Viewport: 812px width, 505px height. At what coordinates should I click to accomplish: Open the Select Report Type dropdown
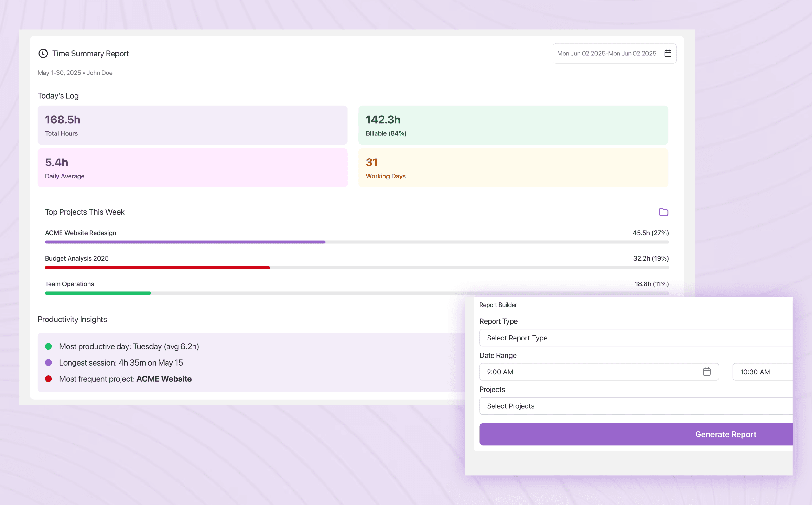[x=635, y=338]
